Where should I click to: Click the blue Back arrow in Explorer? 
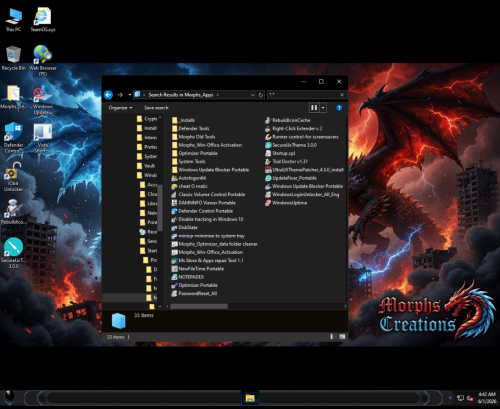coord(109,95)
